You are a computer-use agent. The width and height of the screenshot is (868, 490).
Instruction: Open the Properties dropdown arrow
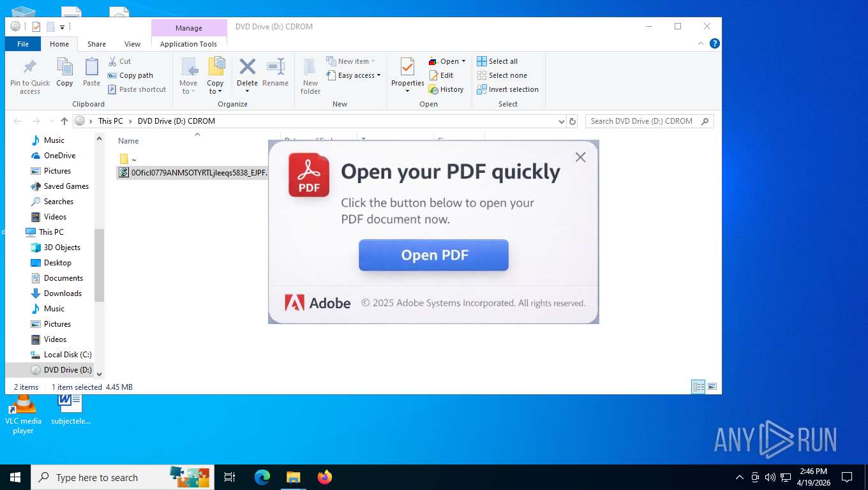(x=407, y=91)
